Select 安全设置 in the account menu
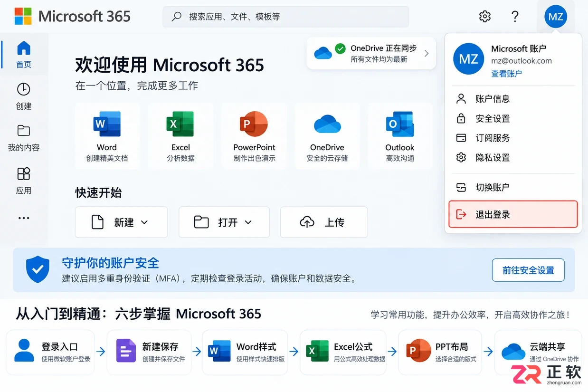The width and height of the screenshot is (588, 392). tap(513, 118)
